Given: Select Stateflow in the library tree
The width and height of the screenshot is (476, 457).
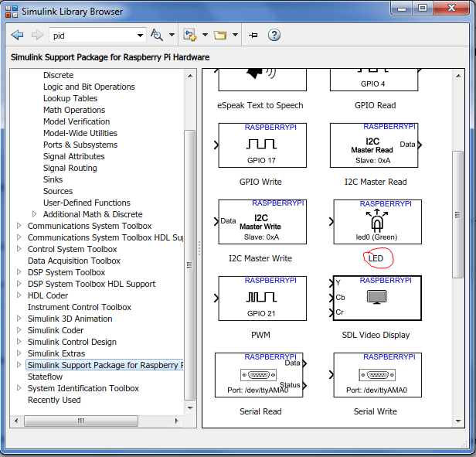Looking at the screenshot, I should pos(45,377).
